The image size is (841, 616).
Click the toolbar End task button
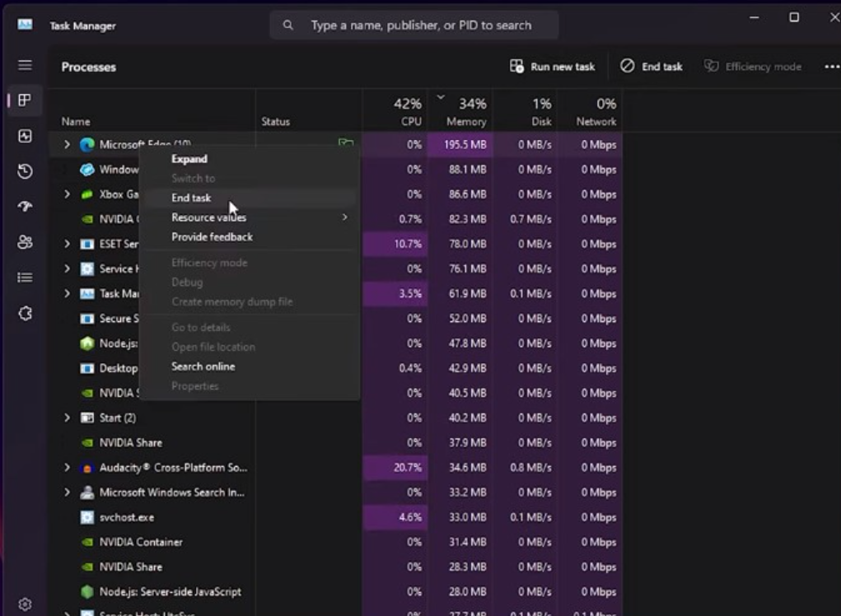pyautogui.click(x=652, y=67)
